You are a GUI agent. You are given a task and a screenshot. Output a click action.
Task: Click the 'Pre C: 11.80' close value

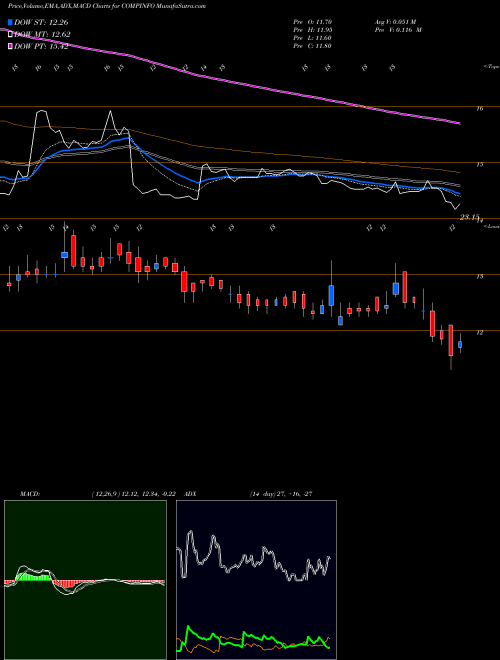313,46
